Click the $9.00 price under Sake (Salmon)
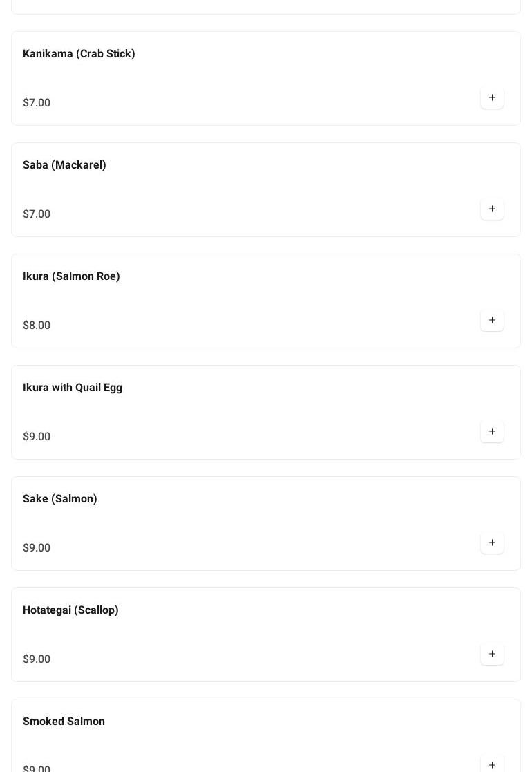The width and height of the screenshot is (532, 772). point(37,547)
